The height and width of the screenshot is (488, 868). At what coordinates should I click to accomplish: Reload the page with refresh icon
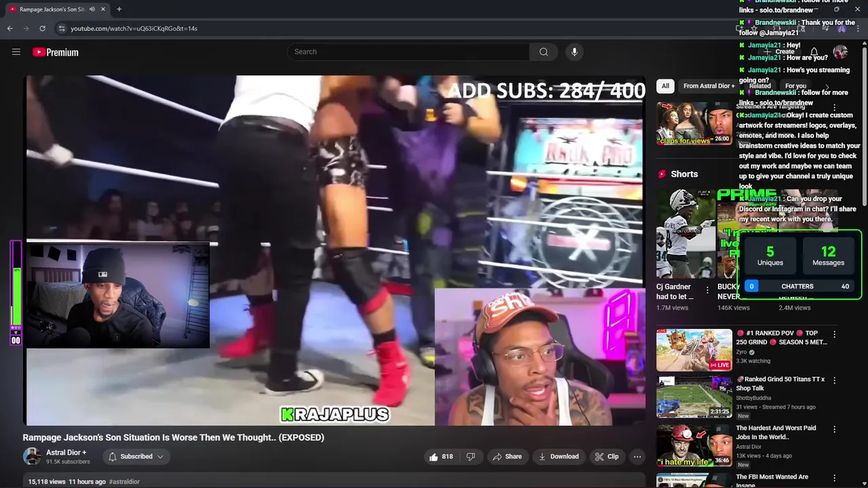42,28
